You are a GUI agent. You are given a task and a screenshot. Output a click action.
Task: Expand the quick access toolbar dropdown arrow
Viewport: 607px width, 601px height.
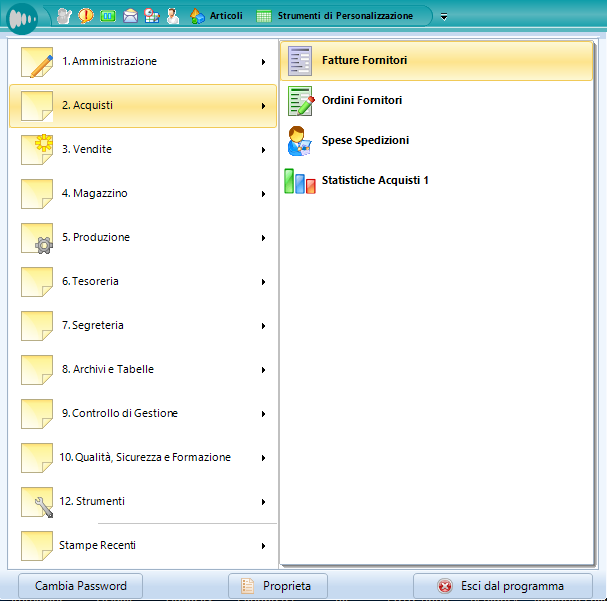coord(444,17)
